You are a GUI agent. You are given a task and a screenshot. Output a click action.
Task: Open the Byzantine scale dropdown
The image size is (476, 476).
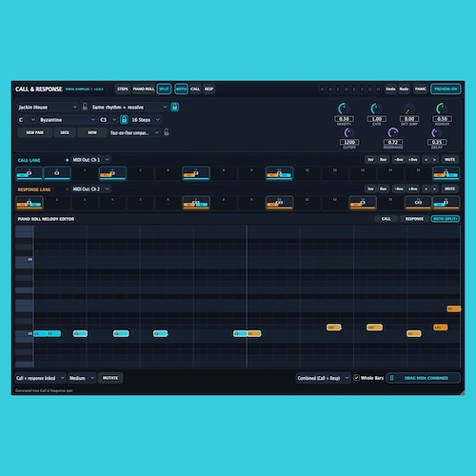(68, 120)
